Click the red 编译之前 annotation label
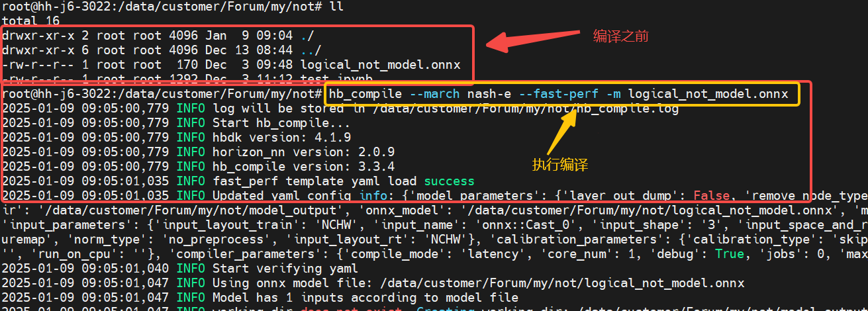The image size is (868, 311). click(x=620, y=36)
